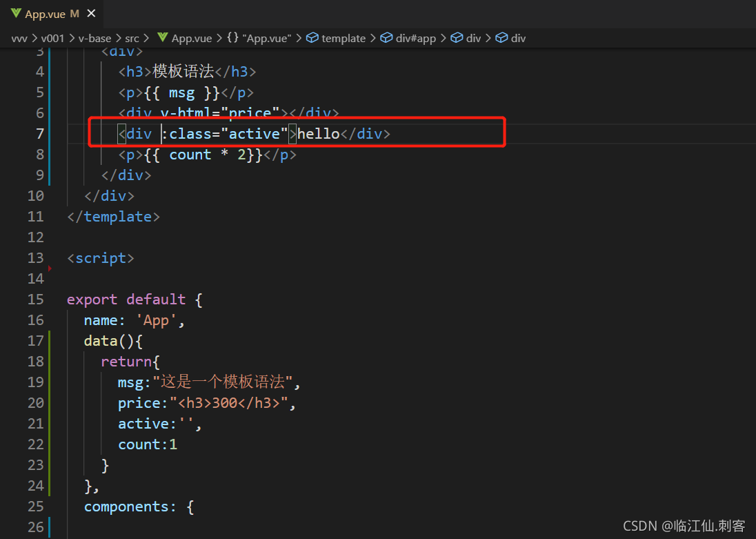Open the src breadcrumb folder
The height and width of the screenshot is (539, 756).
point(132,38)
